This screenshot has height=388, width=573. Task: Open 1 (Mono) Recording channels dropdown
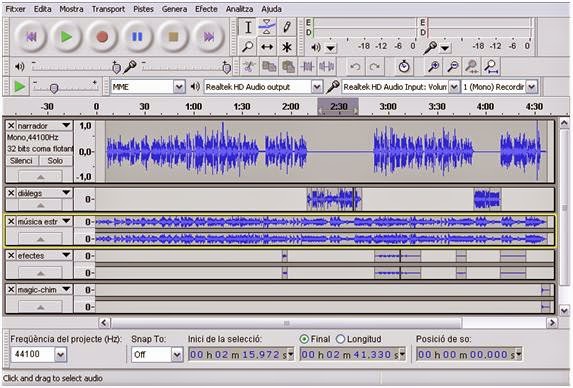tap(532, 87)
